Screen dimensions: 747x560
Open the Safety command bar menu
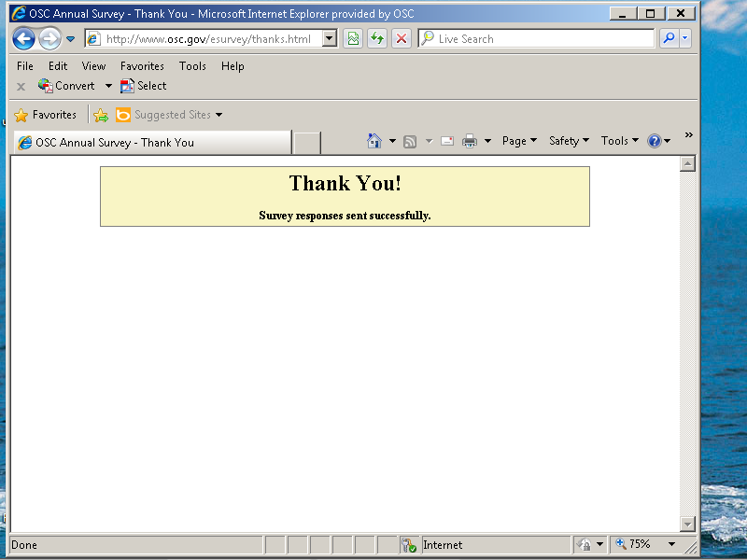tap(569, 141)
